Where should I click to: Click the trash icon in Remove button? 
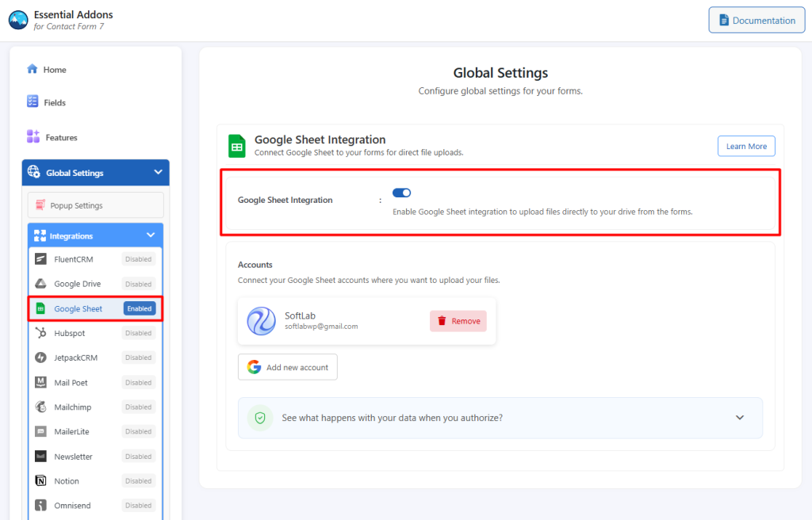point(442,320)
